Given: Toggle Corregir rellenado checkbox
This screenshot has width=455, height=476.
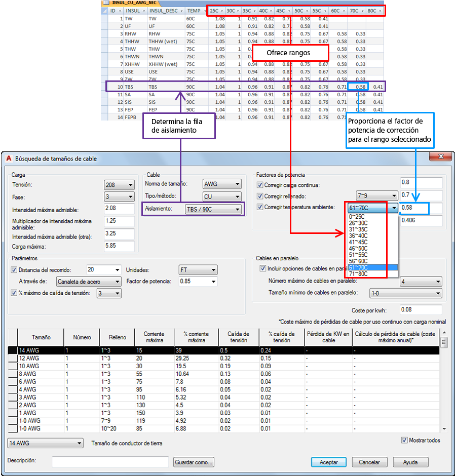Looking at the screenshot, I should tap(260, 196).
